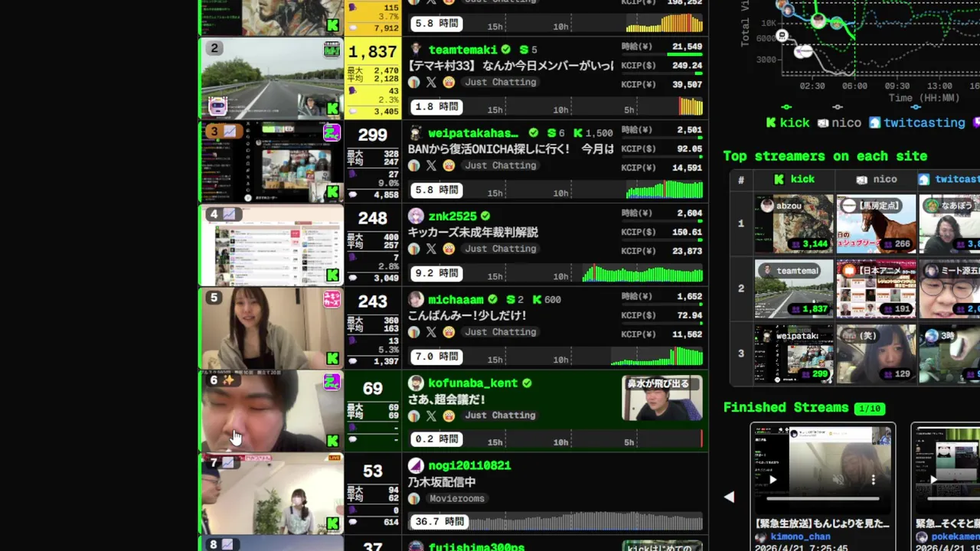Click clip icon in teamtemaki row

pos(449,83)
